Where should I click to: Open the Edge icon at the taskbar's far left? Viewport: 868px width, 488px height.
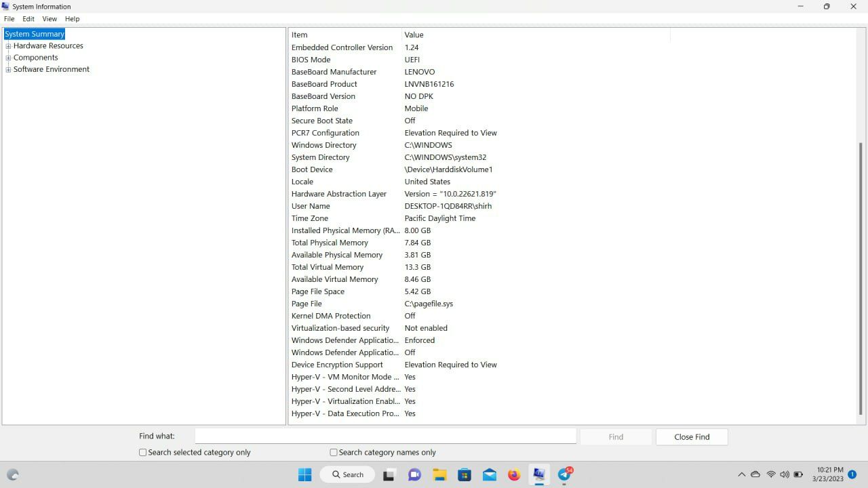point(13,474)
